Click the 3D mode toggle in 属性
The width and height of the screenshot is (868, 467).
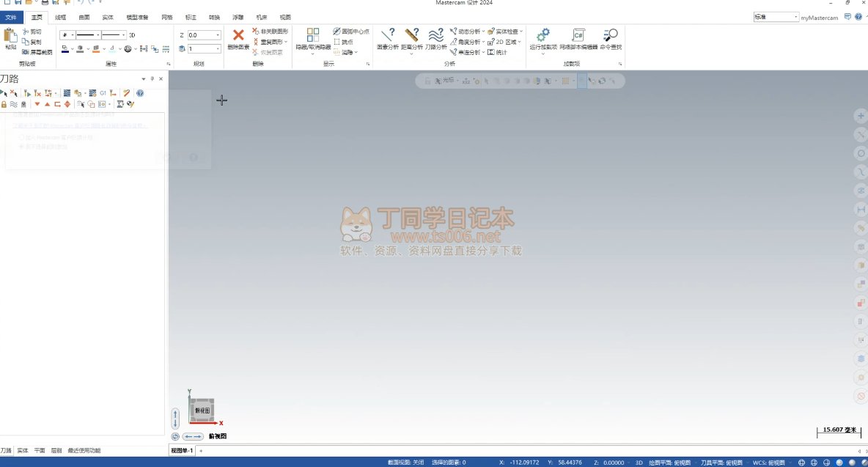click(132, 35)
